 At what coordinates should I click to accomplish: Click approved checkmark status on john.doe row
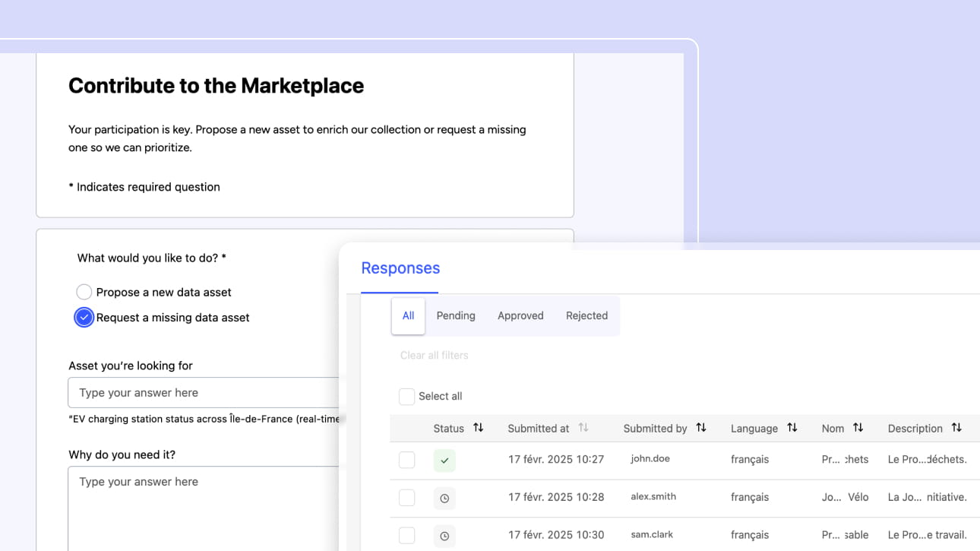[x=444, y=460]
